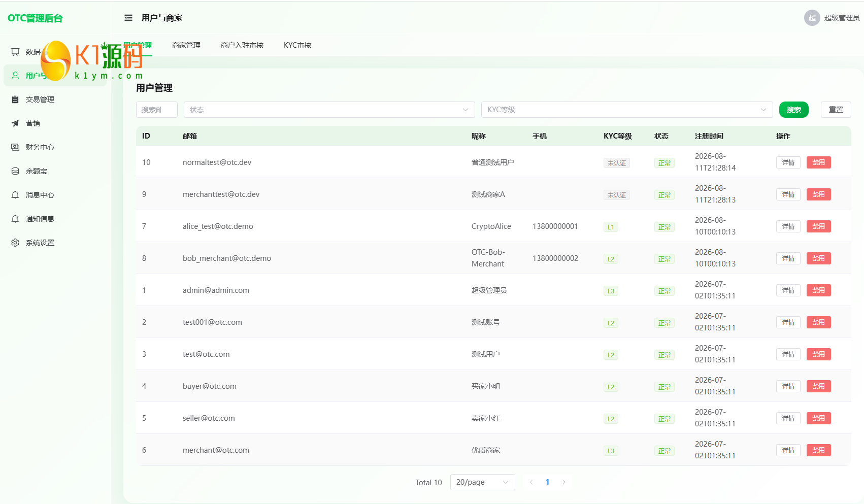Viewport: 864px width, 504px height.
Task: Open 详情 for seller@otc.com
Action: tap(788, 418)
